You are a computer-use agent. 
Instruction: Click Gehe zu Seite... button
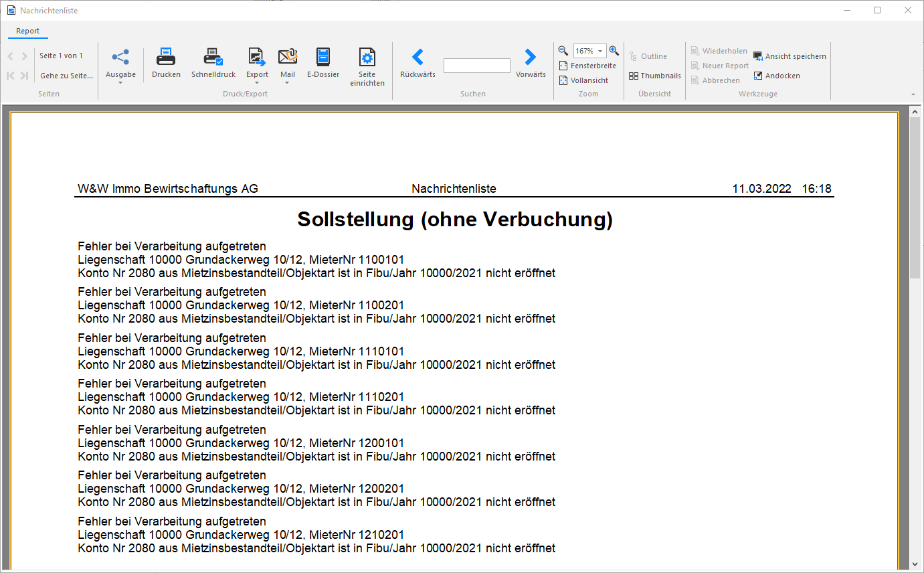pos(66,76)
